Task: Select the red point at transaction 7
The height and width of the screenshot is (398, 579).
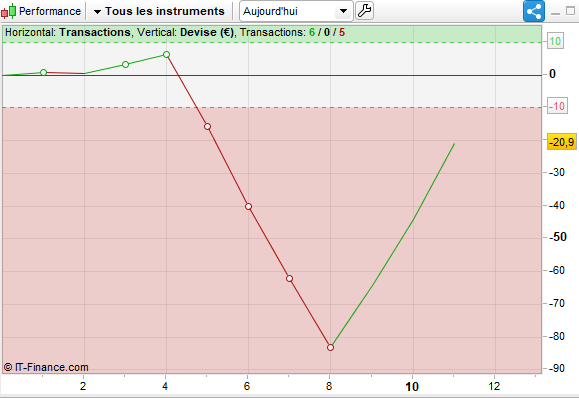Action: pos(290,278)
